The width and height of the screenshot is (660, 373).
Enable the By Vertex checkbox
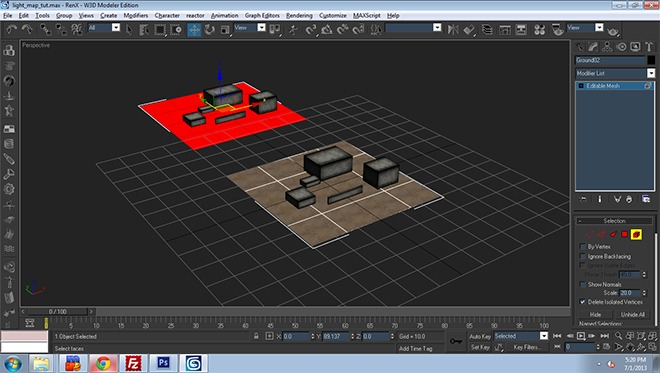(583, 246)
